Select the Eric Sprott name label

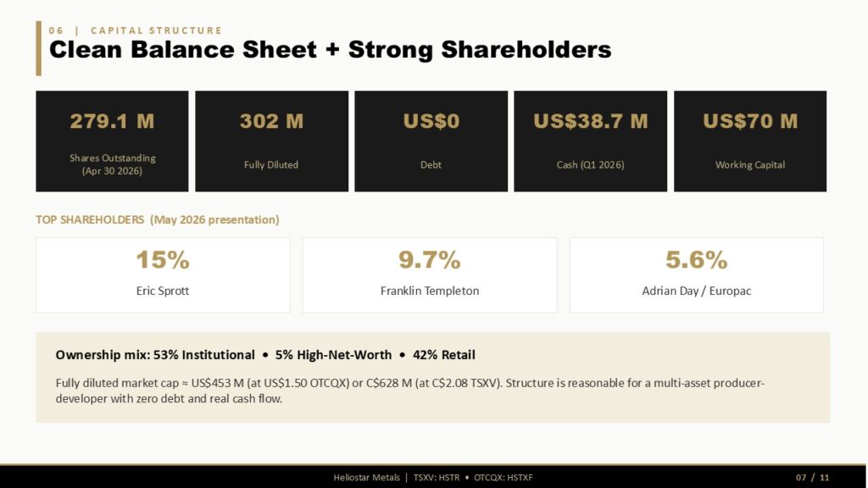163,291
